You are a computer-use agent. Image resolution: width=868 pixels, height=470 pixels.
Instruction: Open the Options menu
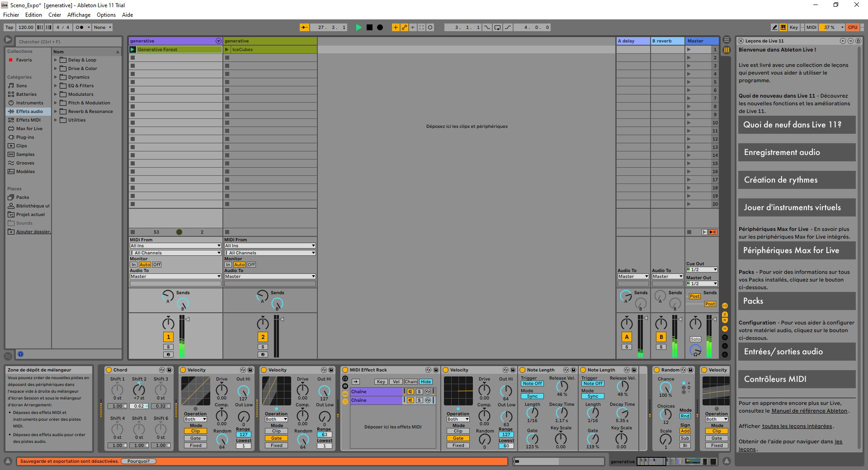(106, 15)
